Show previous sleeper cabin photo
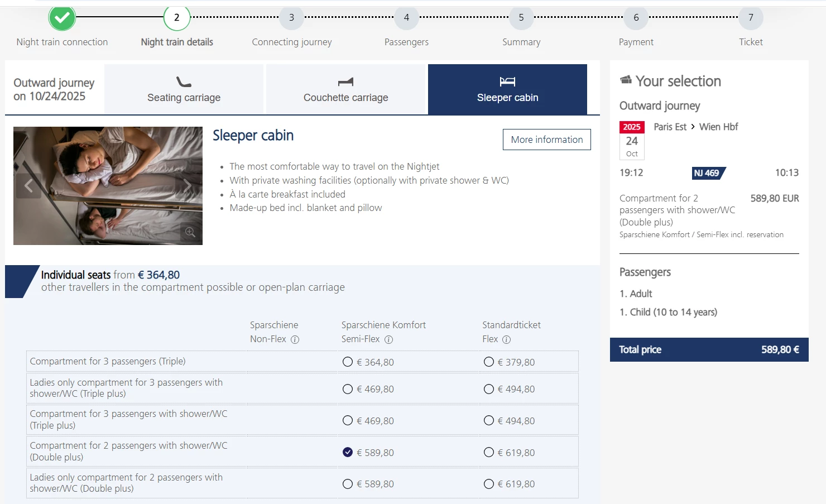 (28, 186)
